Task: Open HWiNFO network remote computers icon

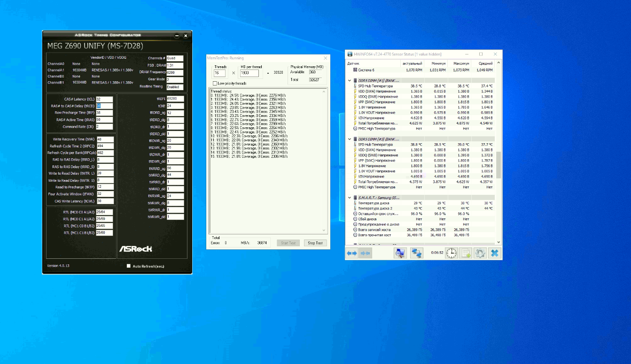Action: [x=416, y=253]
